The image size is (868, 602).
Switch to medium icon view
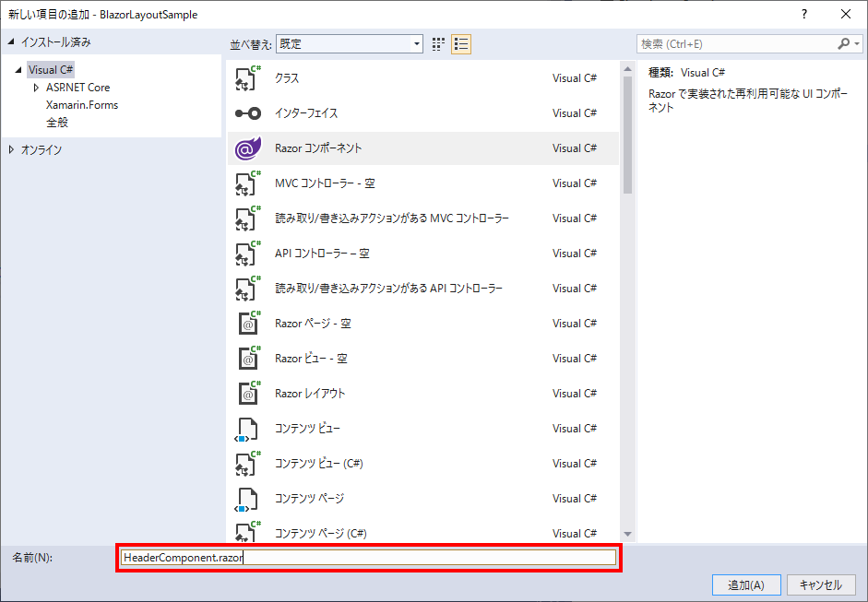pos(437,42)
